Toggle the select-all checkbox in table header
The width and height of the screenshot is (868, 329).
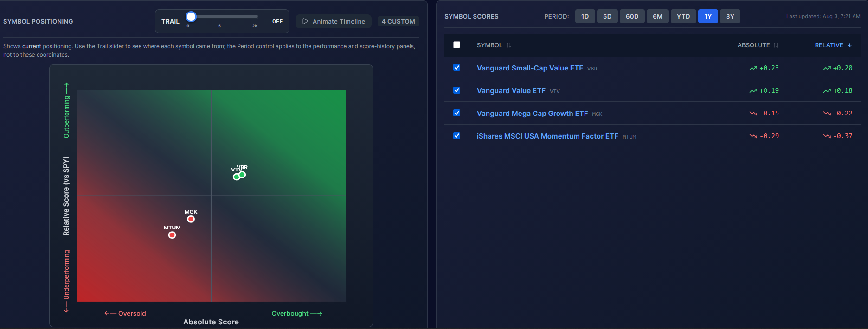point(457,45)
